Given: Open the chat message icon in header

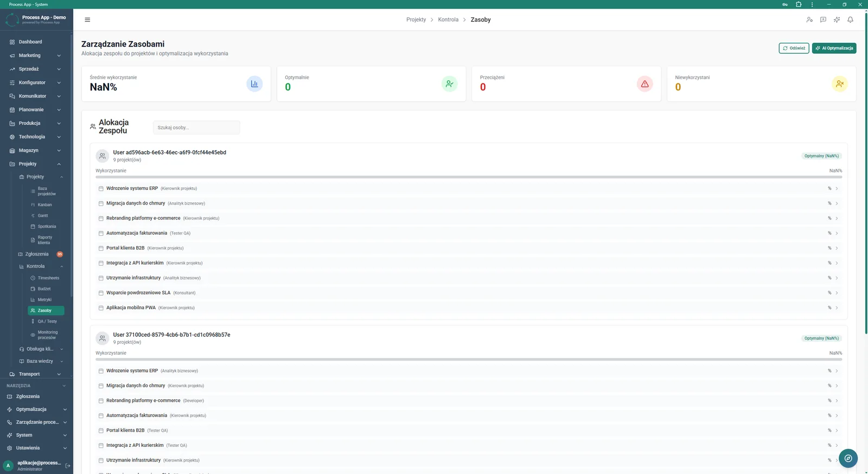Looking at the screenshot, I should point(823,20).
